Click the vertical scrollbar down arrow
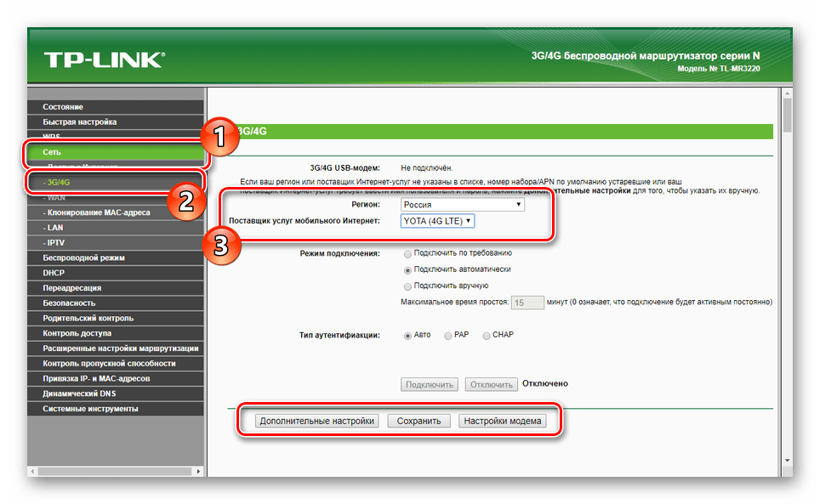The width and height of the screenshot is (820, 504). [x=787, y=461]
